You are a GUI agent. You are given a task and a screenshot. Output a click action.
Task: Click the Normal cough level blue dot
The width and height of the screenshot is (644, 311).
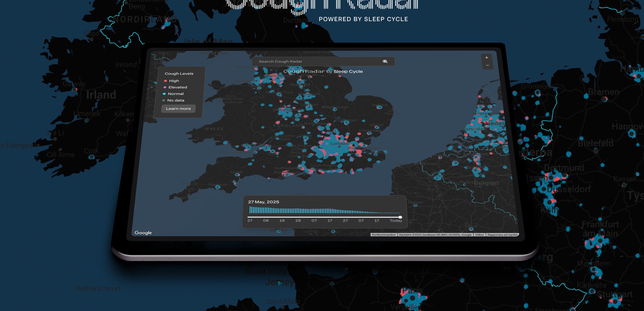[164, 94]
